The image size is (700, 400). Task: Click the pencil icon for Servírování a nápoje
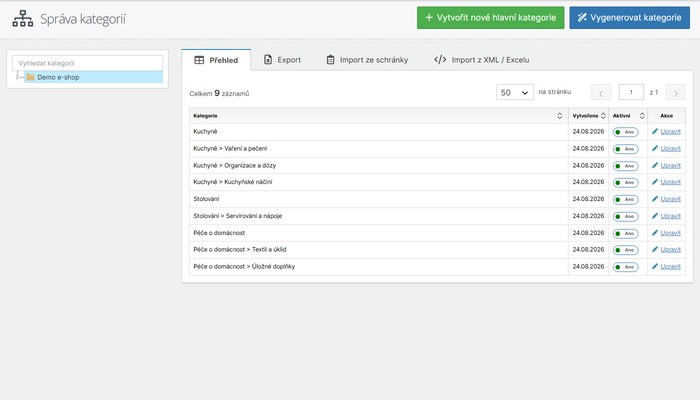[655, 216]
